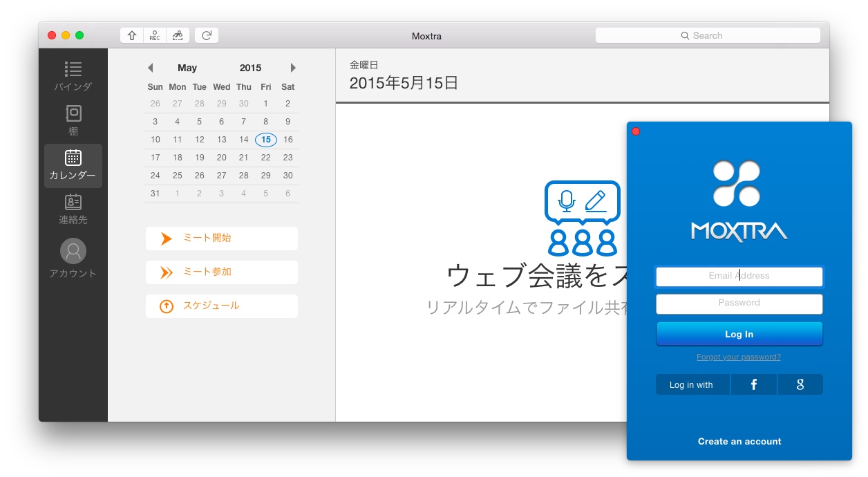This screenshot has width=868, height=477.
Task: Select May 18 in the calendar
Action: coord(178,158)
